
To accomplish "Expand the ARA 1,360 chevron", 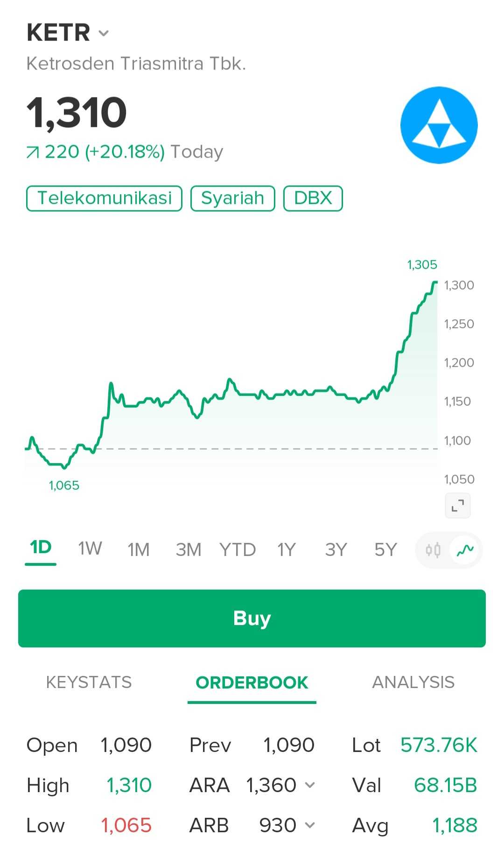I will [309, 785].
